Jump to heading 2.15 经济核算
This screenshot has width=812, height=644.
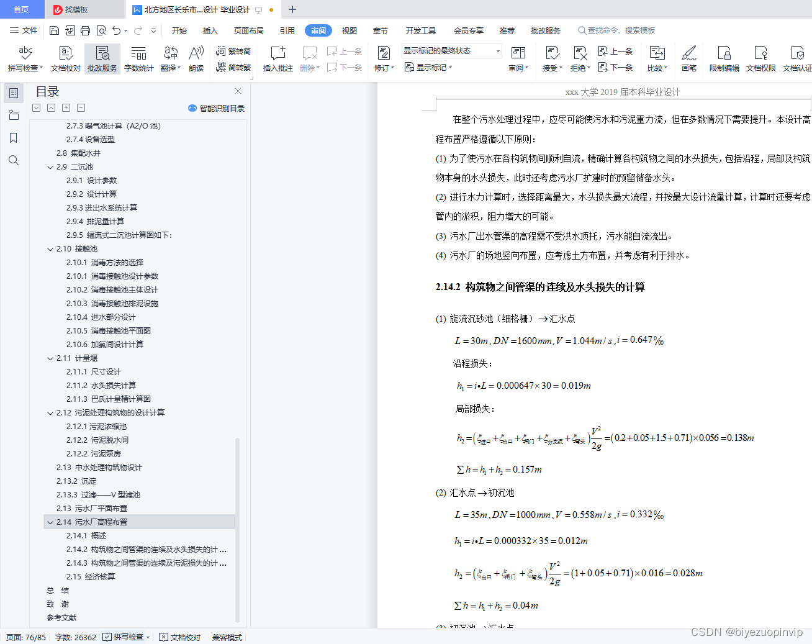[91, 577]
